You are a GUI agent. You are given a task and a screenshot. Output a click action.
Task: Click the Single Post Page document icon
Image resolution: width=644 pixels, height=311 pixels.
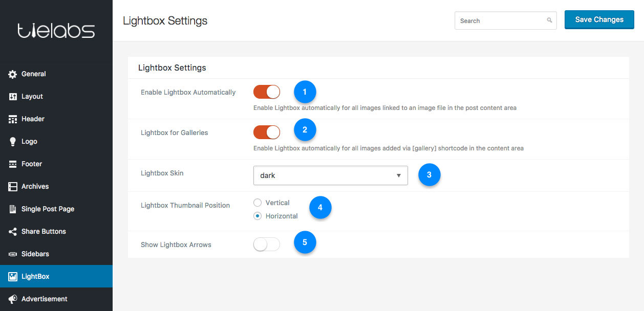[x=13, y=209]
